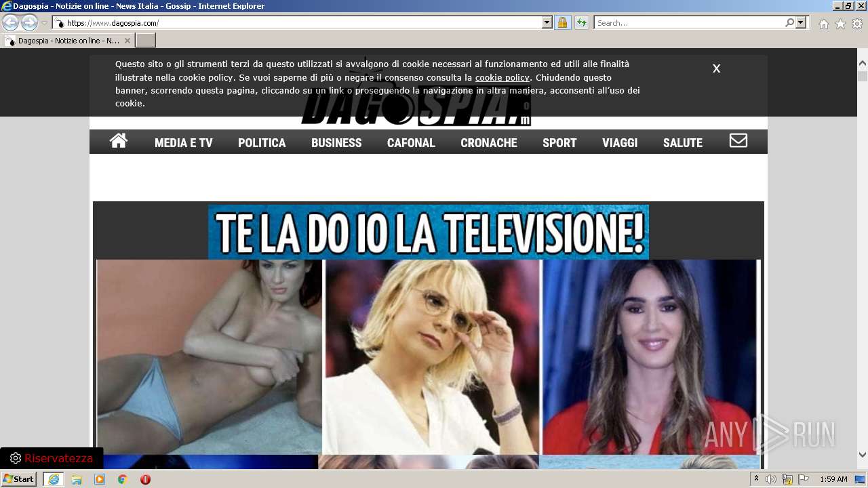The height and width of the screenshot is (488, 868).
Task: Click the scrollbar down arrow
Action: (863, 455)
